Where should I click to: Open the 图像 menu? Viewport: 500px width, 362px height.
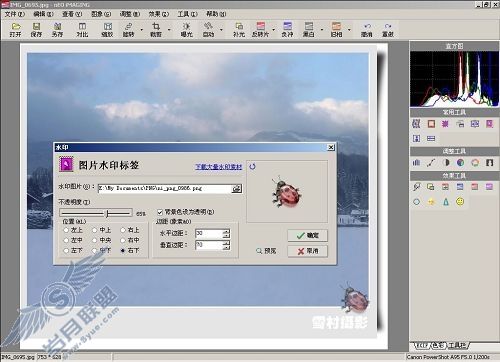click(x=101, y=14)
